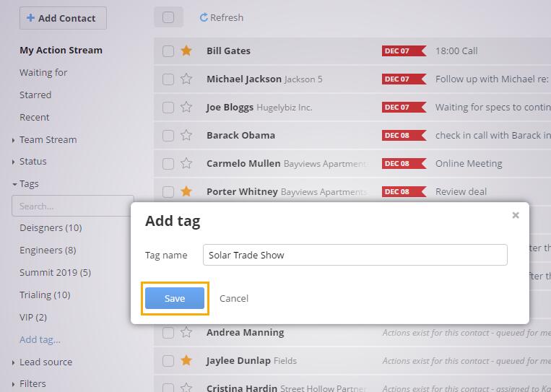Star the Andrea Manning contact

(x=186, y=332)
